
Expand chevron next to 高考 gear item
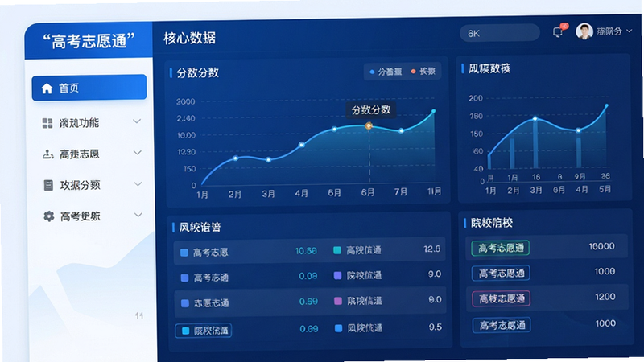pos(138,215)
